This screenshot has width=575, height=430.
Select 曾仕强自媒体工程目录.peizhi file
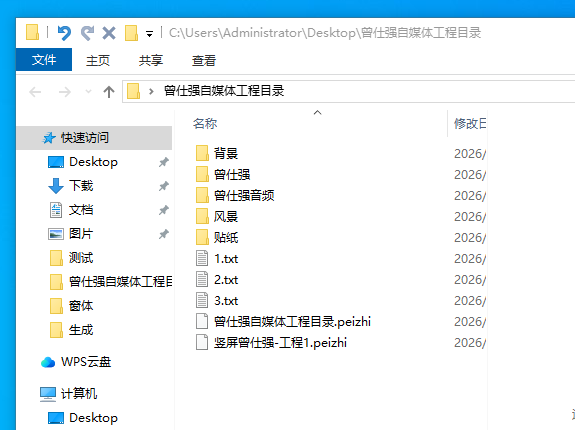292,321
